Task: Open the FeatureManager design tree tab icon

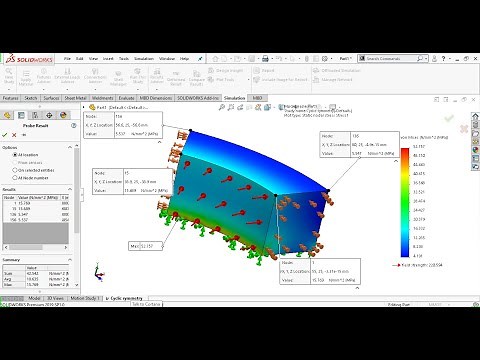Action: (x=7, y=115)
